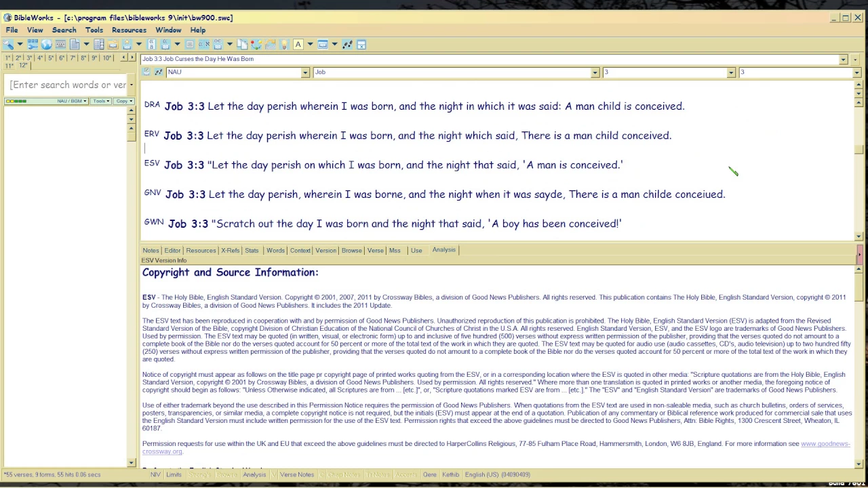Click the DRA version label beside Job 3:3
This screenshot has height=488, width=868.
[x=152, y=104]
